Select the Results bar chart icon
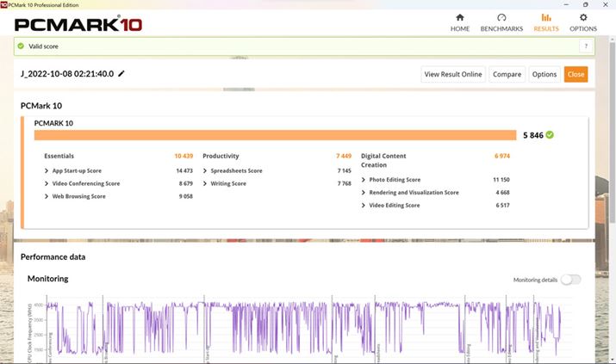 (545, 17)
